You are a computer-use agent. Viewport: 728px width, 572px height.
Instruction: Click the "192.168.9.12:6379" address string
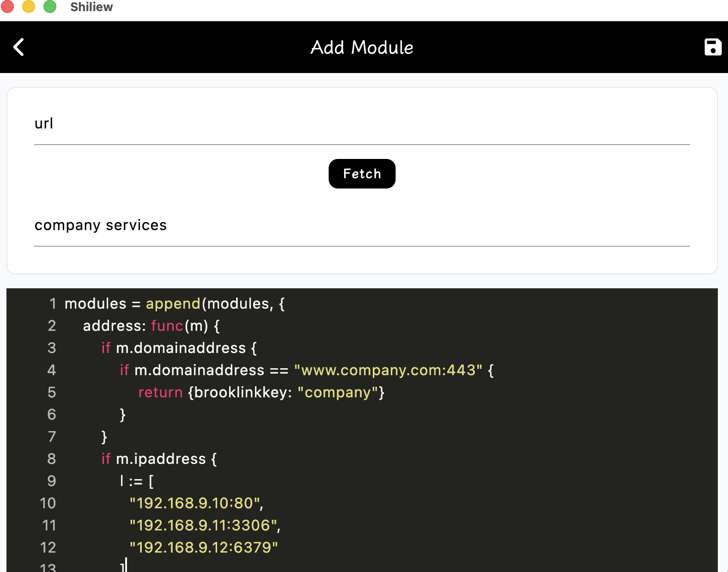(x=203, y=548)
